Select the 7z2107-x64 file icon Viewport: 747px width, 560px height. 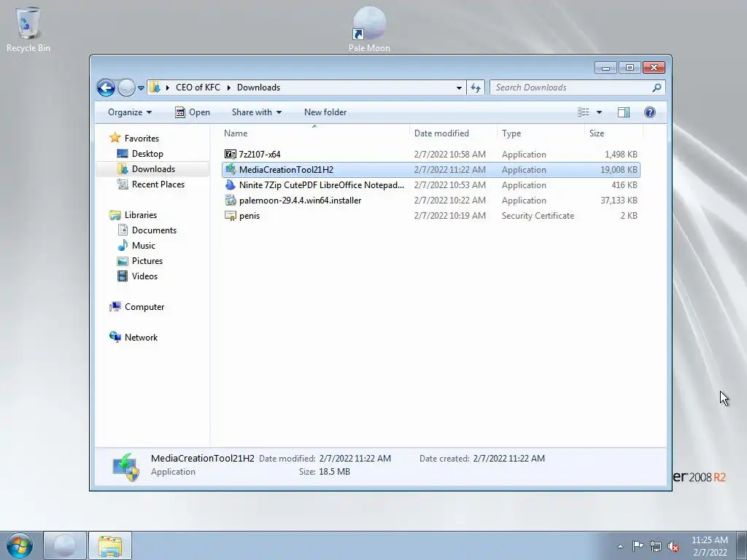pyautogui.click(x=231, y=155)
